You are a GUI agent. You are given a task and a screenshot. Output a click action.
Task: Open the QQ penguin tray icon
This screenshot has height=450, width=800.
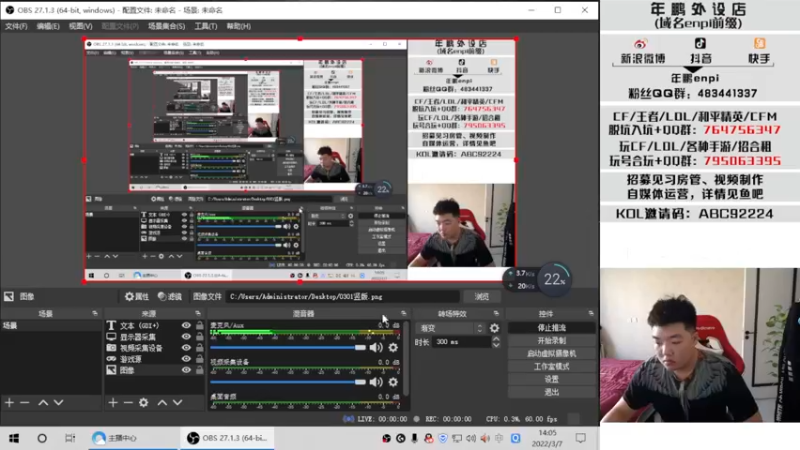tap(429, 438)
